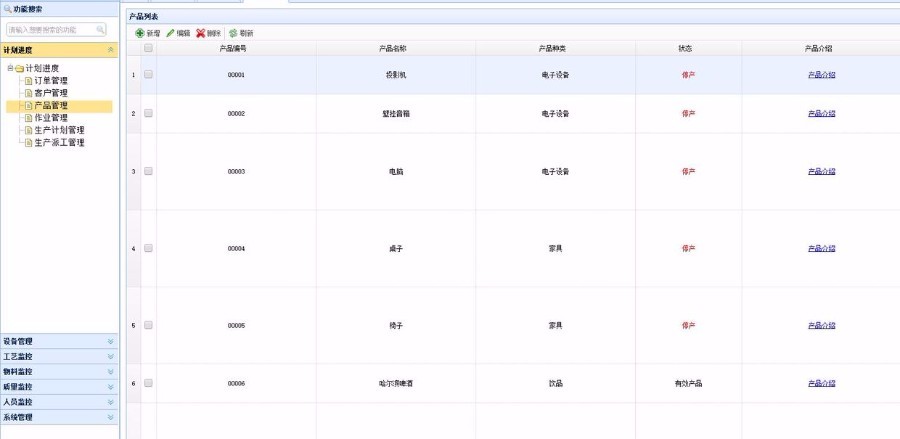Click the 桌子 product name cell
This screenshot has width=900, height=439.
click(x=396, y=248)
